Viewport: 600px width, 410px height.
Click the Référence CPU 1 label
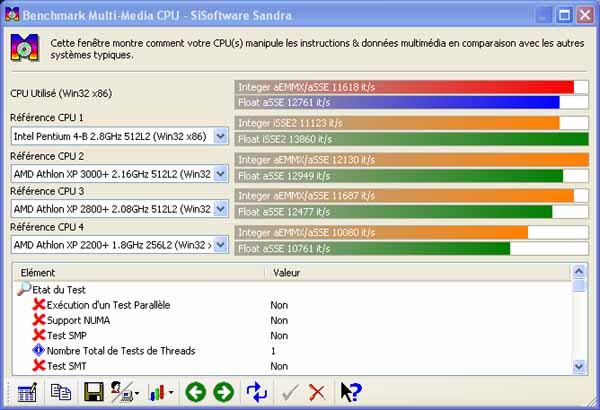pos(47,118)
